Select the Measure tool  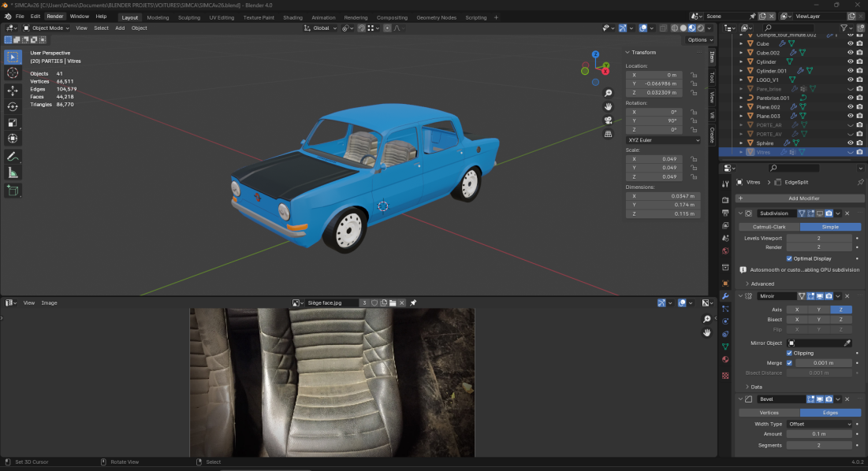[x=13, y=172]
